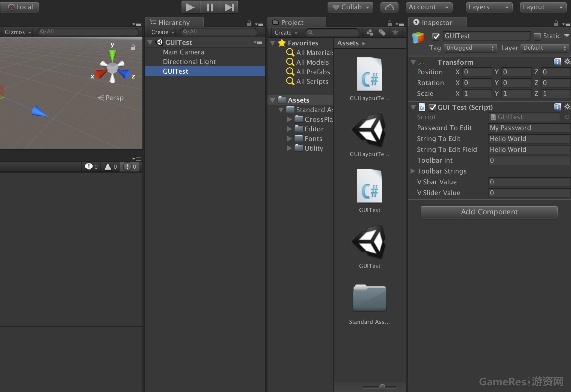Screen dimensions: 571x392
Task: Select All Prefabs favorite search
Action: point(308,72)
